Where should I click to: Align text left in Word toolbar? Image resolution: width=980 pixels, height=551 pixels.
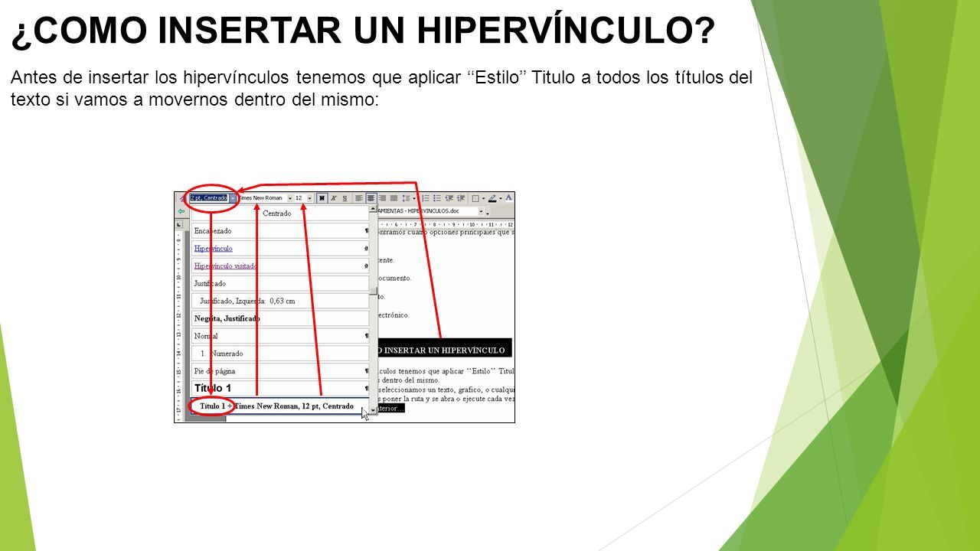pos(359,197)
